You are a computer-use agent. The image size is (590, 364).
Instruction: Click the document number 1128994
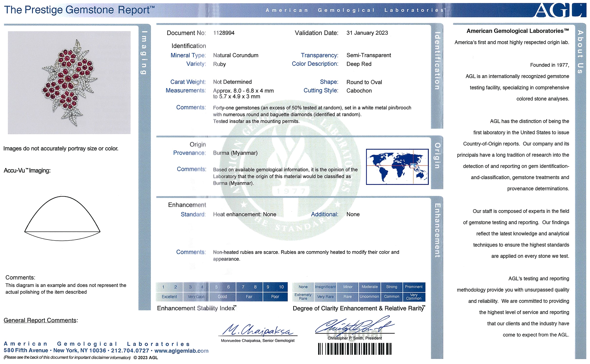224,33
